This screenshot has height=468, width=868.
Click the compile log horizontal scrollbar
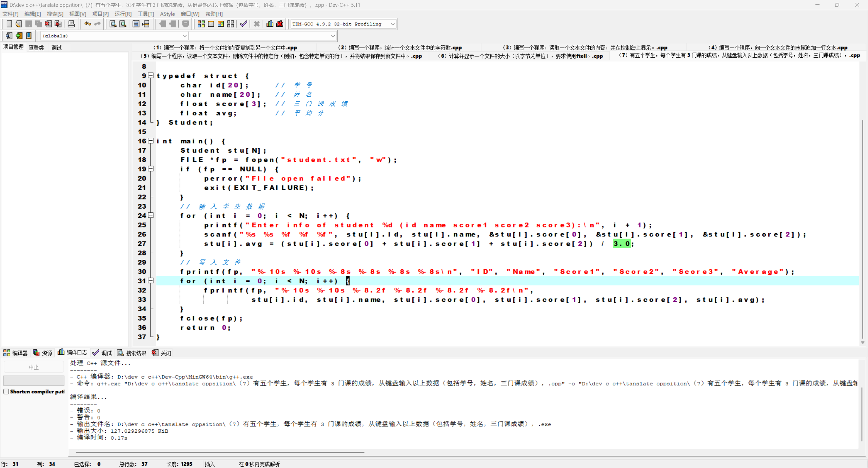coord(220,452)
